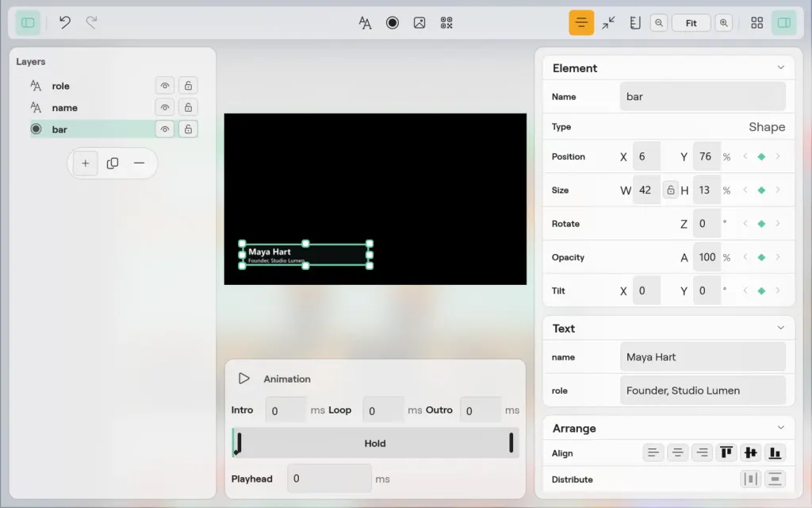The width and height of the screenshot is (812, 508).
Task: Add a keyframe for Size
Action: [761, 190]
